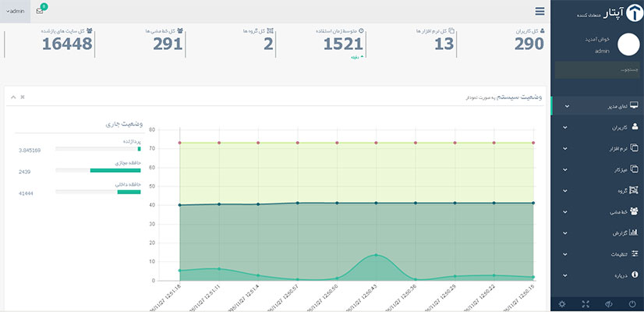Expand the درباره chevron
Screen dimensions: 644x312
click(565, 275)
